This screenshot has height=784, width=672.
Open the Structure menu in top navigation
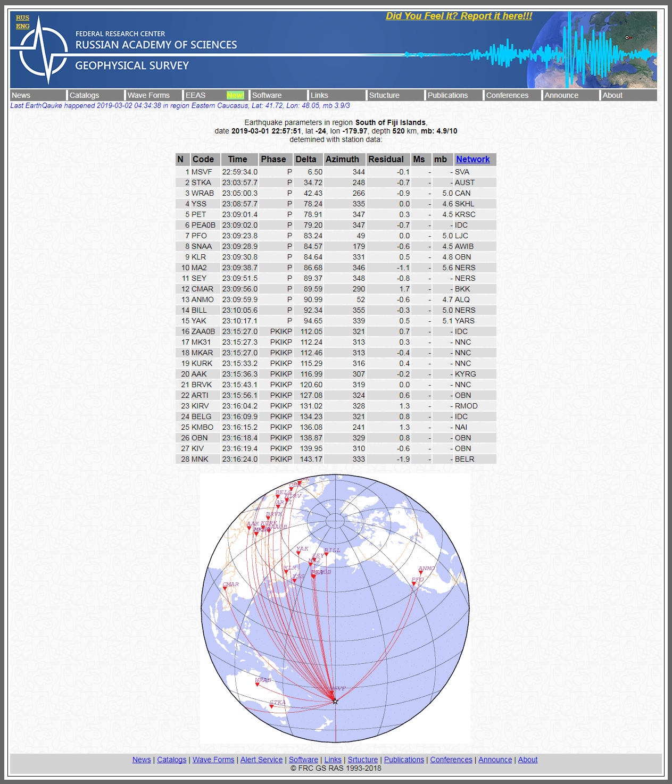pyautogui.click(x=384, y=95)
